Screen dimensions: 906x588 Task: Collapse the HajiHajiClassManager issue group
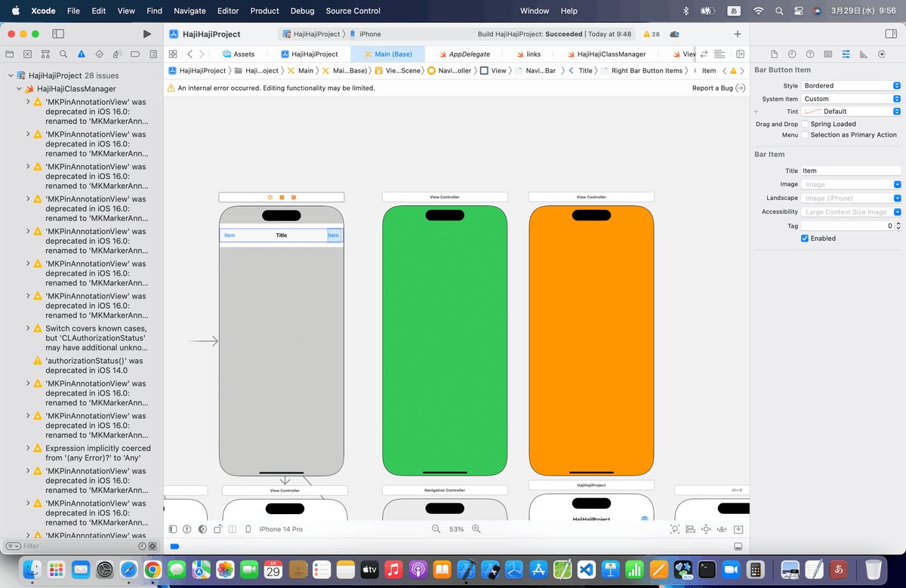point(19,88)
